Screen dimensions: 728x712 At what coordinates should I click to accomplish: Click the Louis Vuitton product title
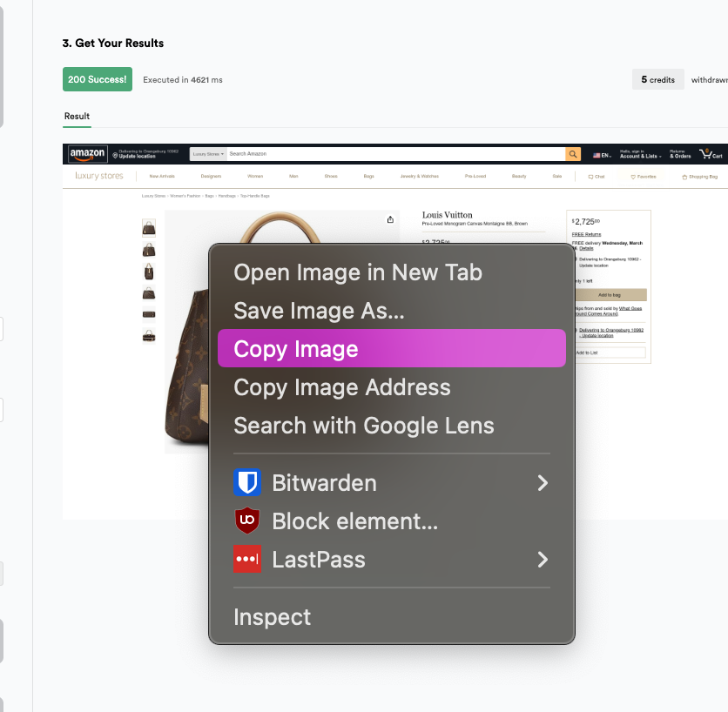coord(447,215)
